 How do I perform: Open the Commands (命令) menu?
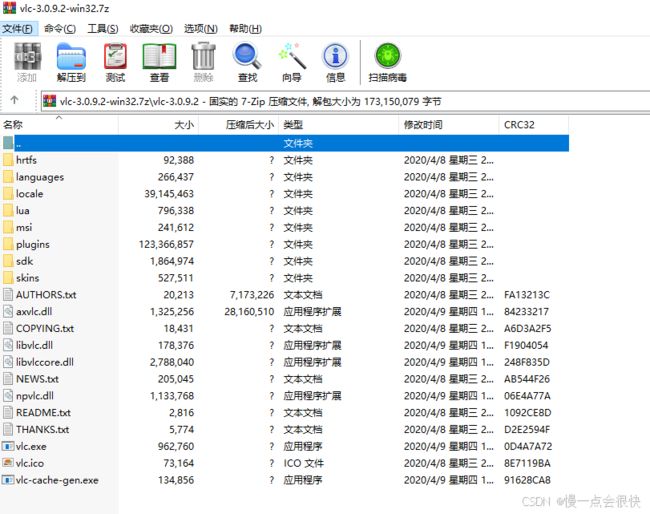(60, 29)
